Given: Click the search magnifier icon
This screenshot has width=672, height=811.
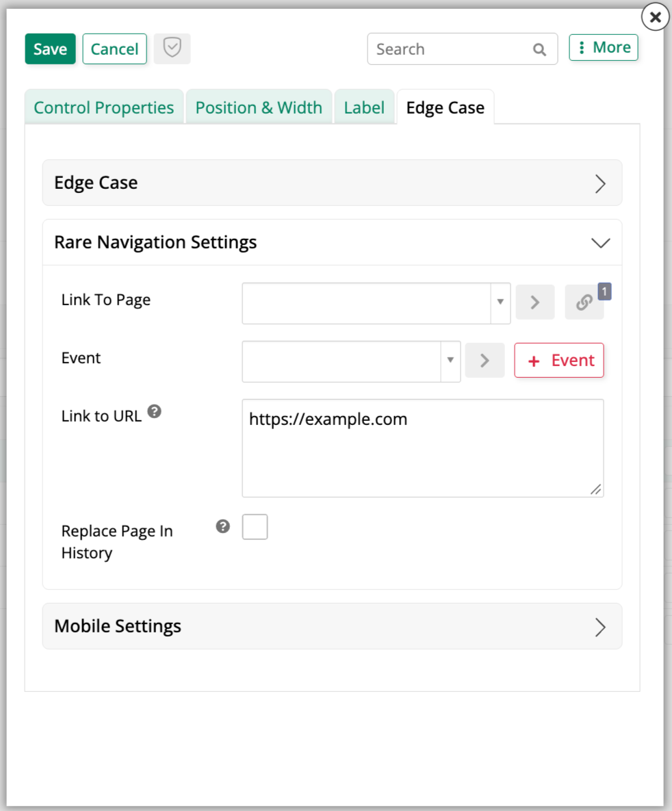Looking at the screenshot, I should (539, 50).
